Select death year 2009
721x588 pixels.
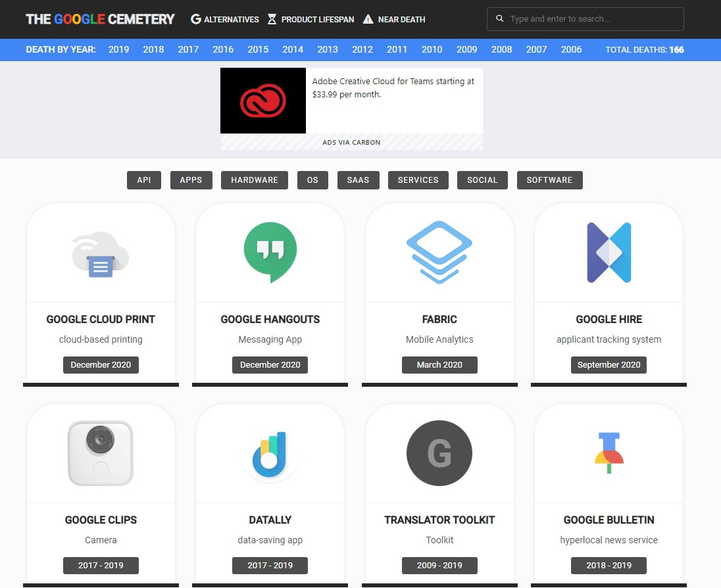pyautogui.click(x=466, y=49)
